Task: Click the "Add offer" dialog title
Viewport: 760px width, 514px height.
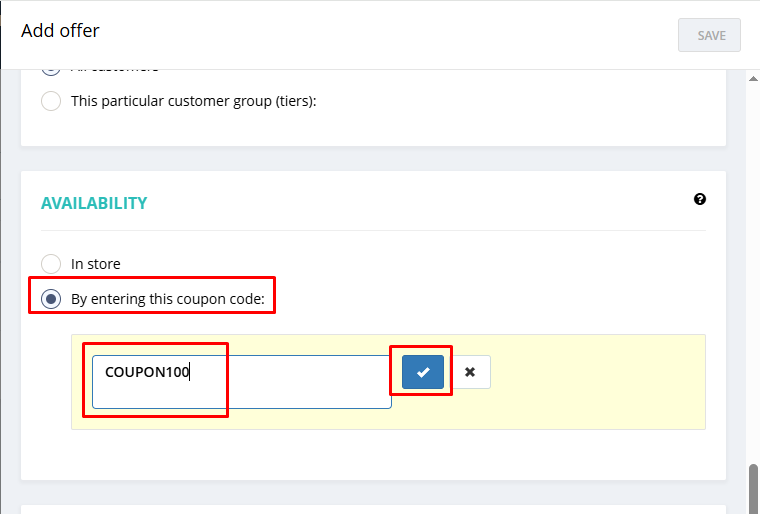Action: (60, 31)
